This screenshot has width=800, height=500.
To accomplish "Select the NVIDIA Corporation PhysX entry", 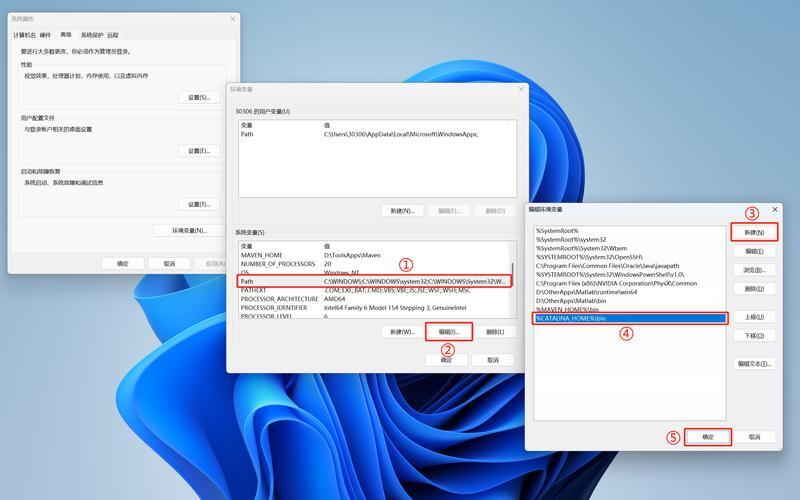I will (x=630, y=283).
